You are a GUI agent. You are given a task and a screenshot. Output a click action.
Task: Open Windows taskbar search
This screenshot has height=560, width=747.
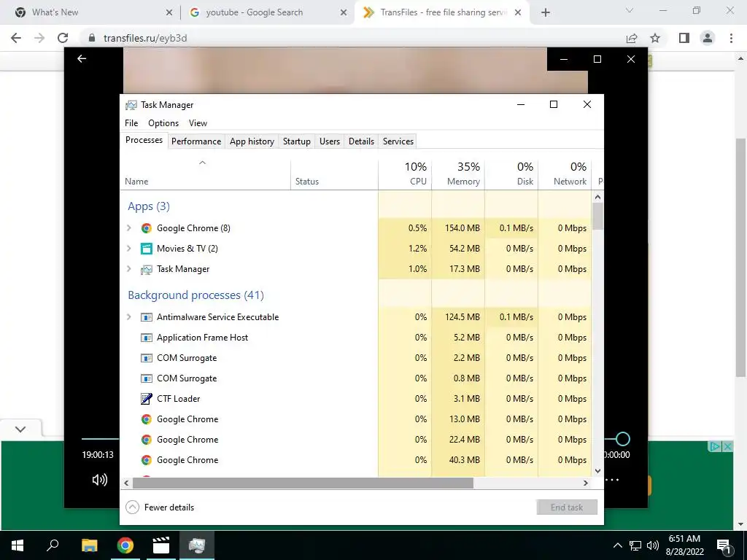point(53,545)
